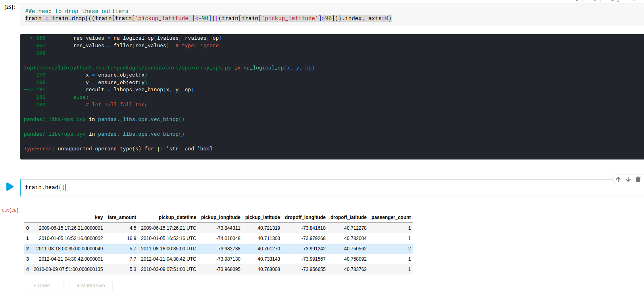Move the cell down with arrow icon

pos(628,179)
